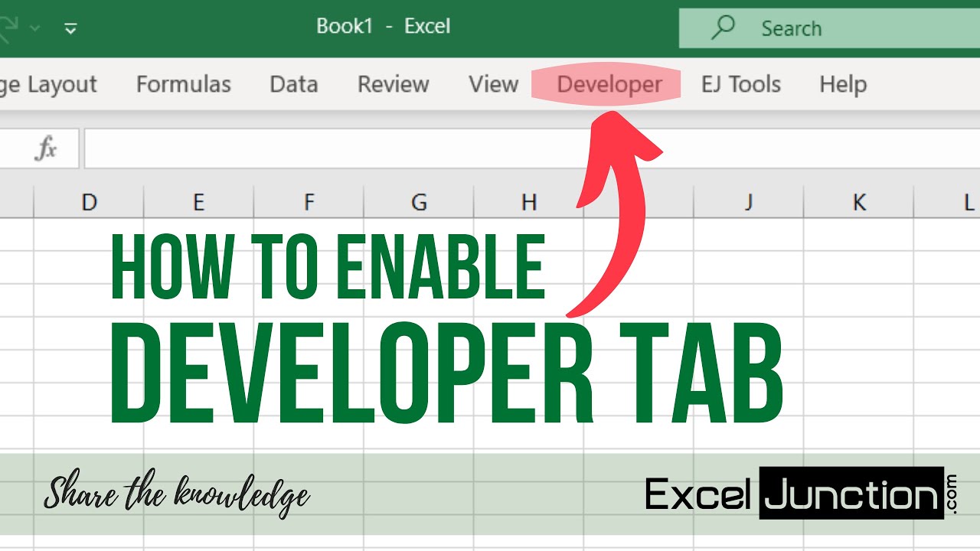Select column D header
This screenshot has height=551, width=980.
click(x=89, y=202)
